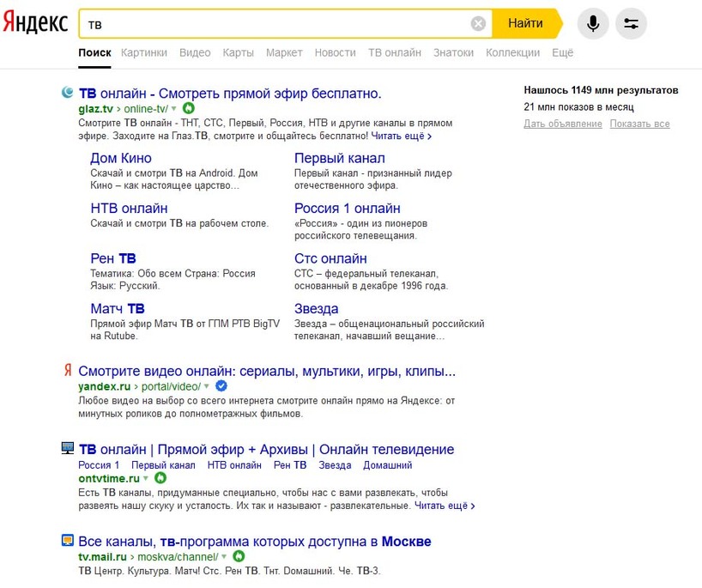702x588 pixels.
Task: Click Первый канал quick link under ontvtime result
Action: [x=163, y=465]
